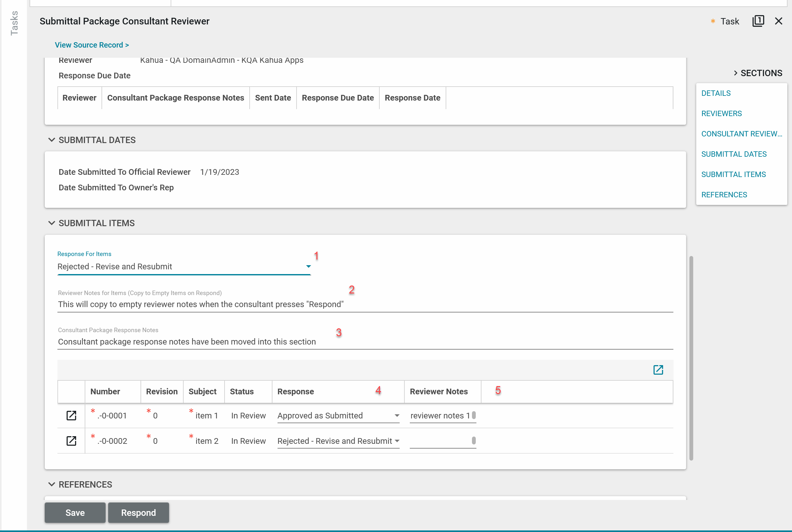Image resolution: width=792 pixels, height=532 pixels.
Task: Collapse the SECTIONS navigation panel
Action: [x=735, y=73]
